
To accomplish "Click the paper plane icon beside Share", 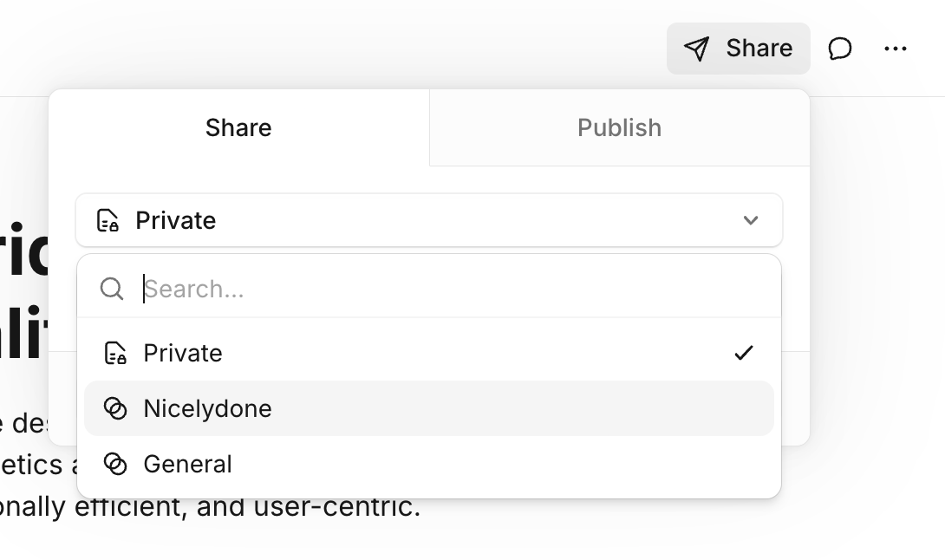I will click(x=696, y=49).
